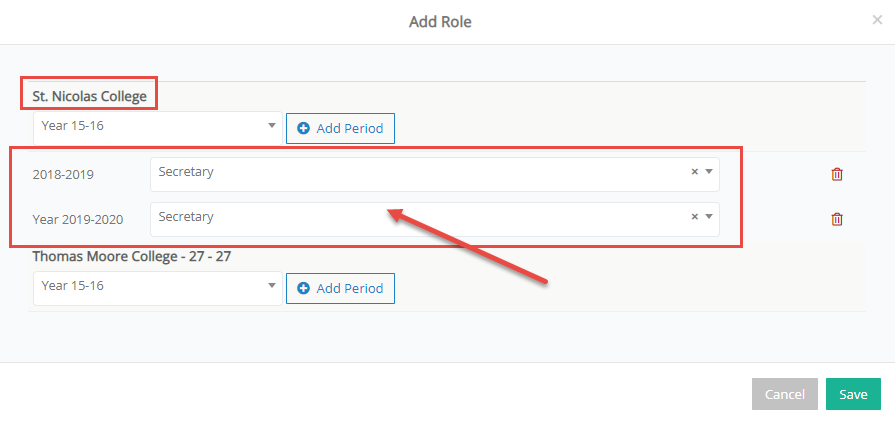Image resolution: width=895 pixels, height=424 pixels.
Task: Add Period for Thomas Moore College
Action: [340, 288]
